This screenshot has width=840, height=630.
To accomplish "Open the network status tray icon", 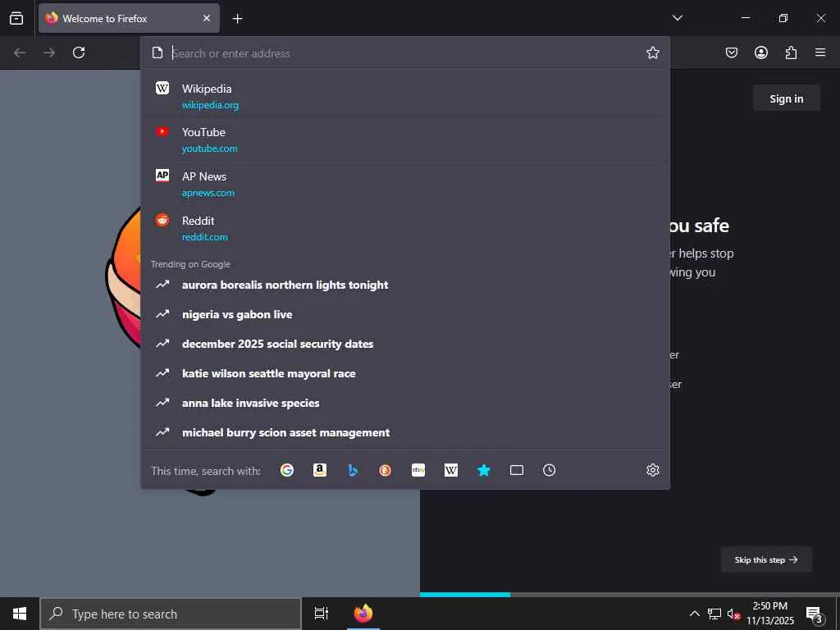I will 714,614.
